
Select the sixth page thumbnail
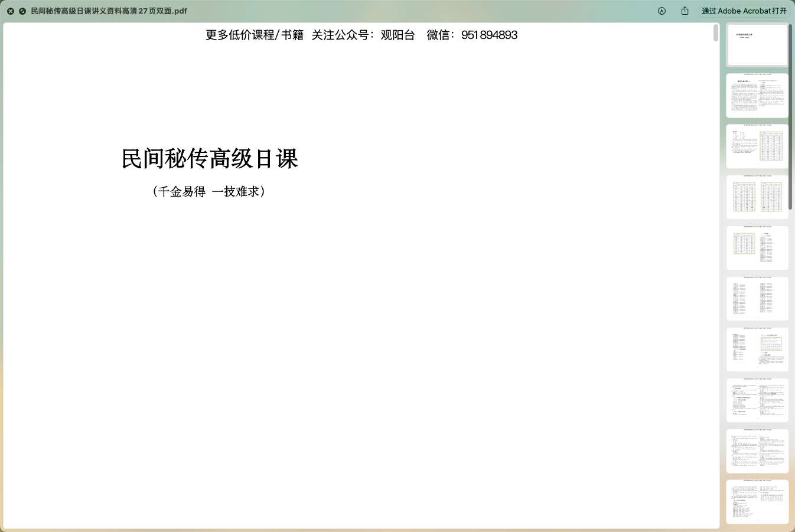[757, 299]
